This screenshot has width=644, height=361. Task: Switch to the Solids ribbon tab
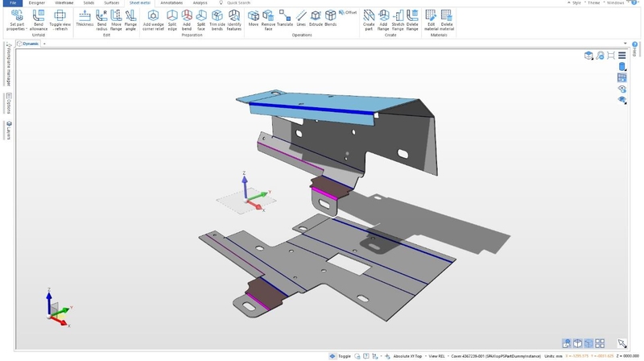pos(89,3)
